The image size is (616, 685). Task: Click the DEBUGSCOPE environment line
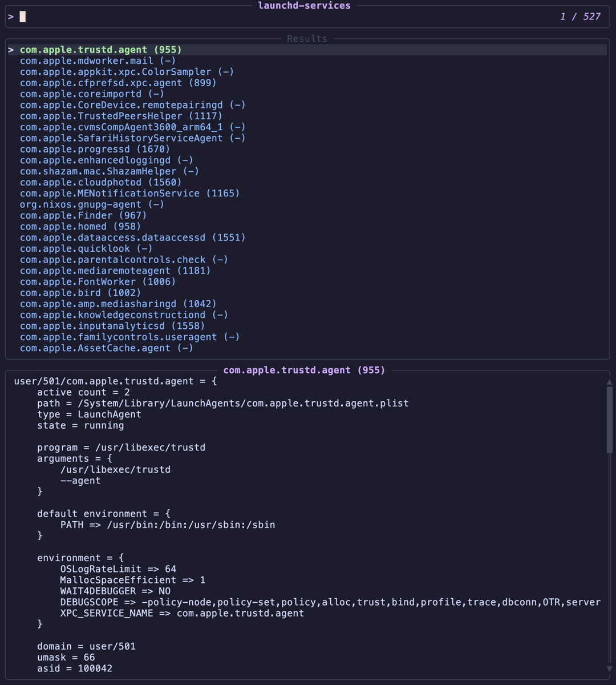(x=330, y=602)
